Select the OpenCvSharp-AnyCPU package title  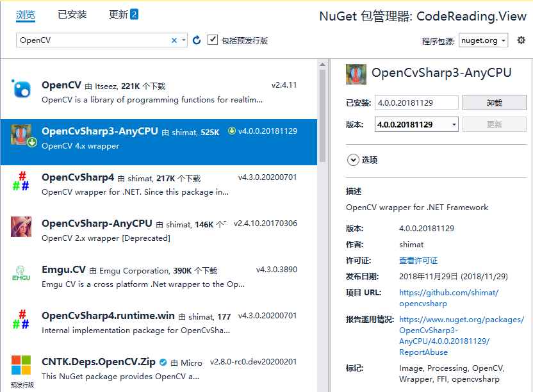pyautogui.click(x=97, y=224)
